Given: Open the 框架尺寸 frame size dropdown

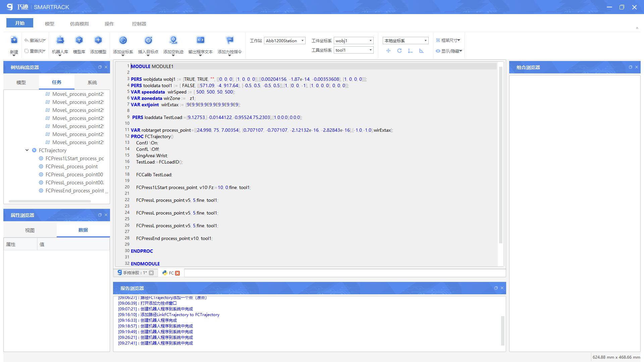Looking at the screenshot, I should (448, 40).
